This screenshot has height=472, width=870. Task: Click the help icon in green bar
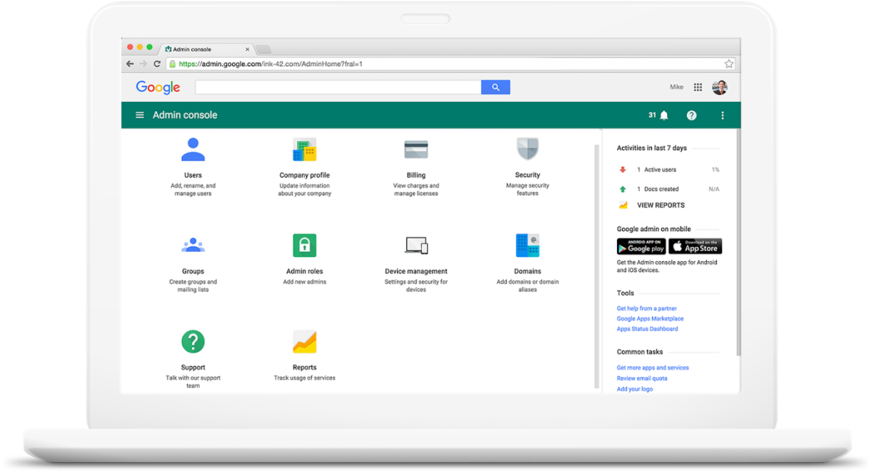tap(691, 115)
